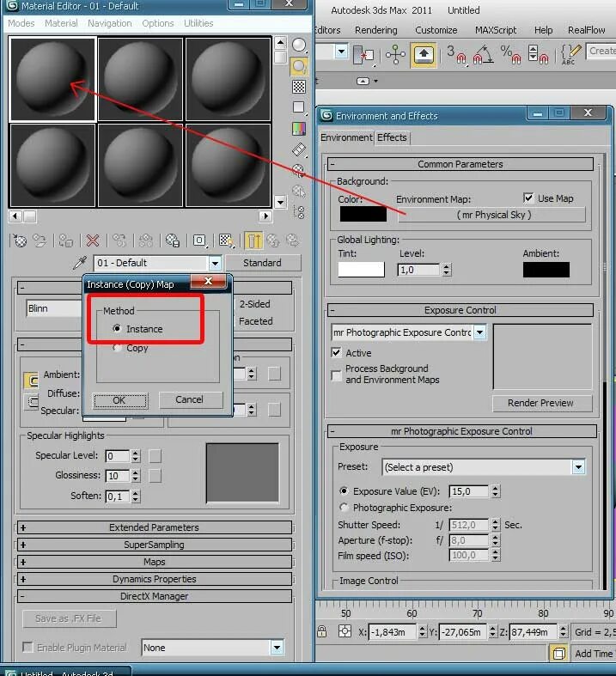Image resolution: width=616 pixels, height=676 pixels.
Task: Click Standard material type button
Action: click(x=263, y=263)
